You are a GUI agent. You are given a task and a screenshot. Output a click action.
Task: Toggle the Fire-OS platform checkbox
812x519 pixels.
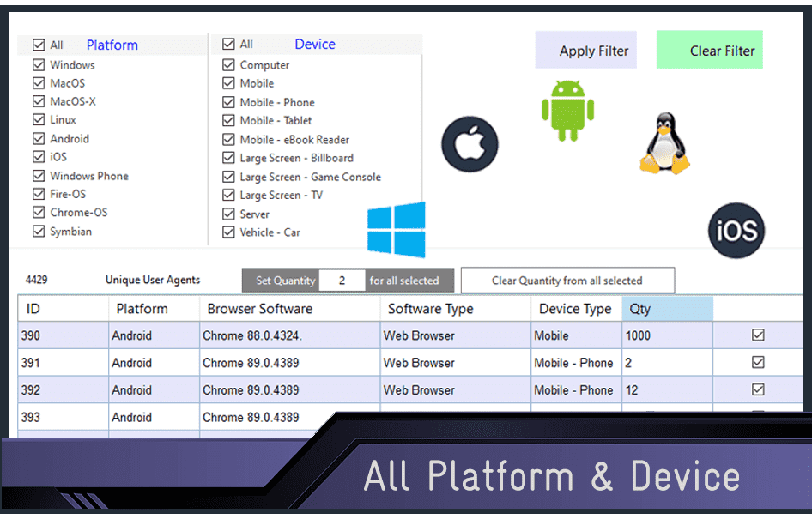pyautogui.click(x=39, y=195)
